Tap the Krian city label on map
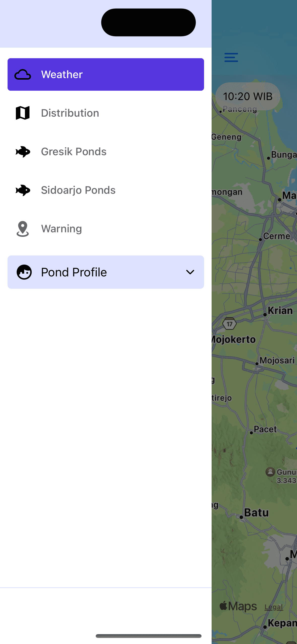 280,311
